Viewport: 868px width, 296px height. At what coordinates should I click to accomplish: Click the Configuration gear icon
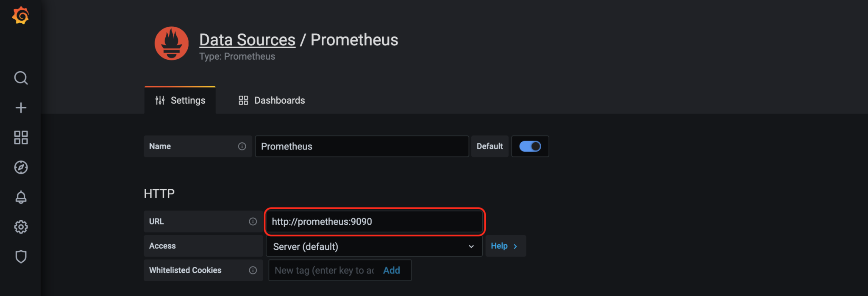click(20, 227)
